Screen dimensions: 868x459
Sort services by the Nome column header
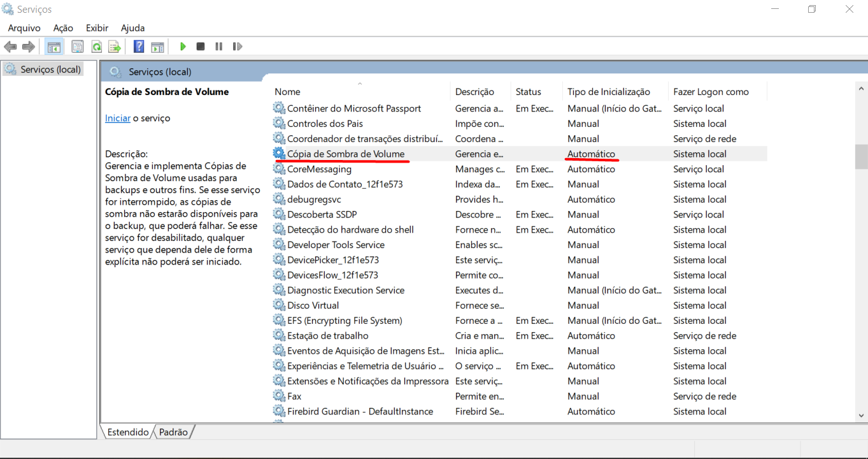click(288, 92)
